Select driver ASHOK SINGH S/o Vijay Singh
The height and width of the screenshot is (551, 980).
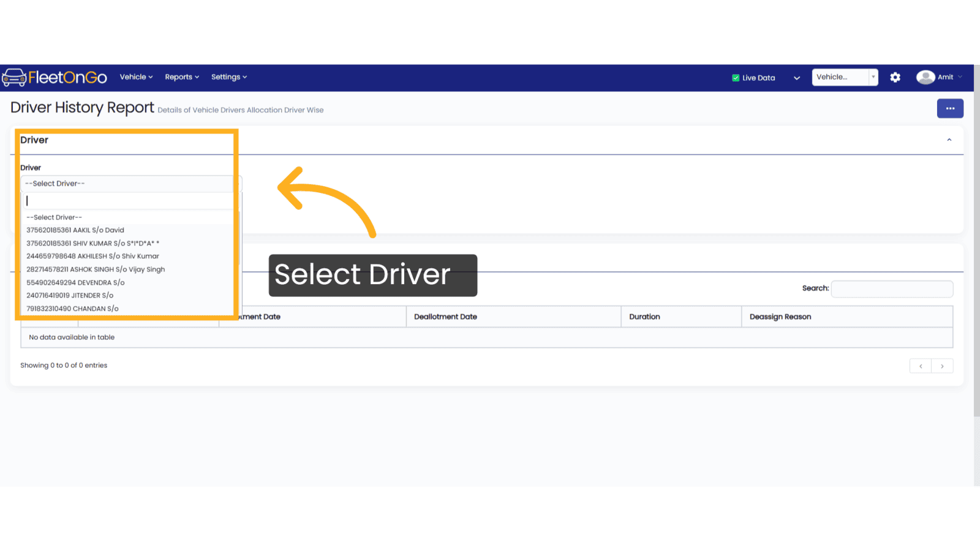130,269
